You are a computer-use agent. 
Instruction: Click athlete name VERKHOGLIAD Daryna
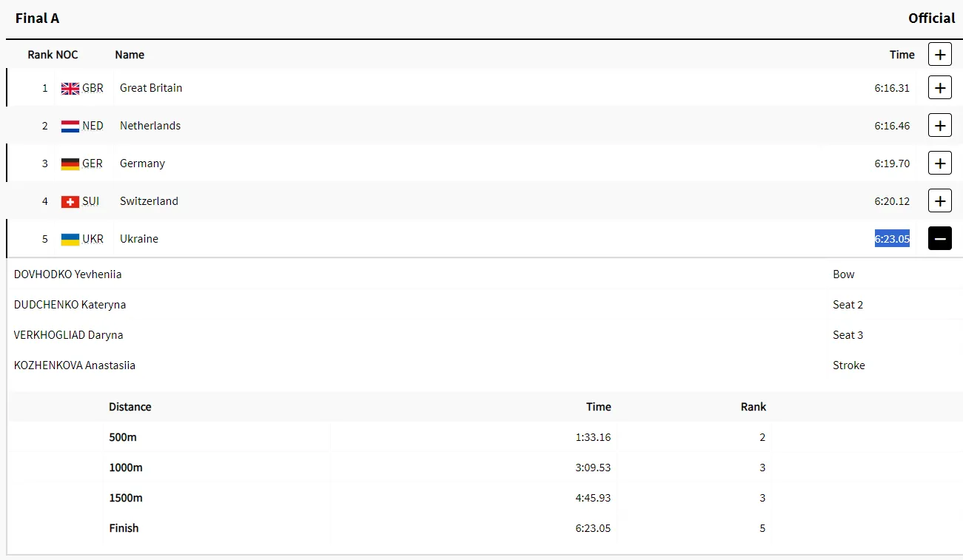69,335
